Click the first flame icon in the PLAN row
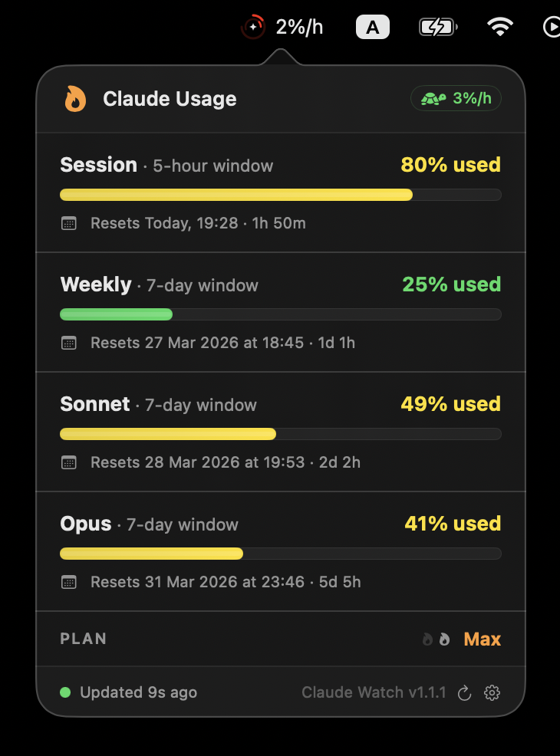560x756 pixels. [x=427, y=639]
